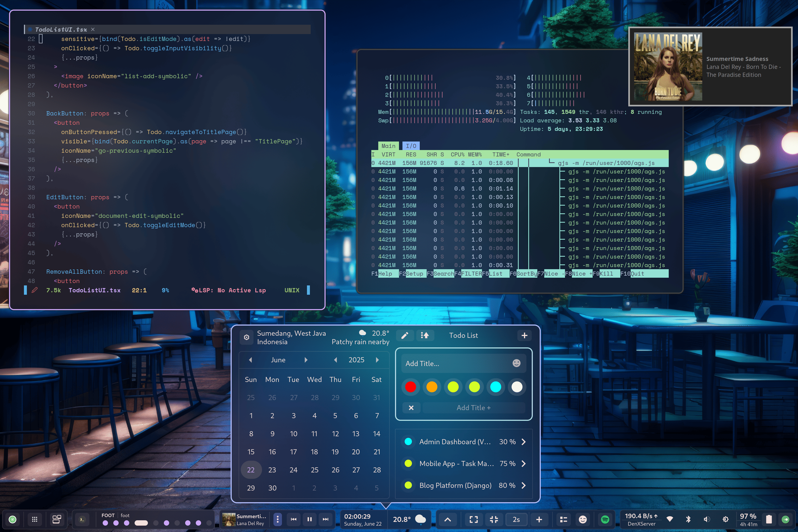This screenshot has width=798, height=532.
Task: Expand the Mobile App todo chevron
Action: tap(523, 463)
